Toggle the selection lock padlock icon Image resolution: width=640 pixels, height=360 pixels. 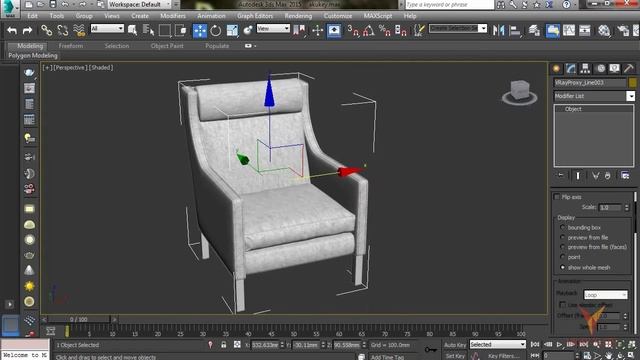click(224, 345)
